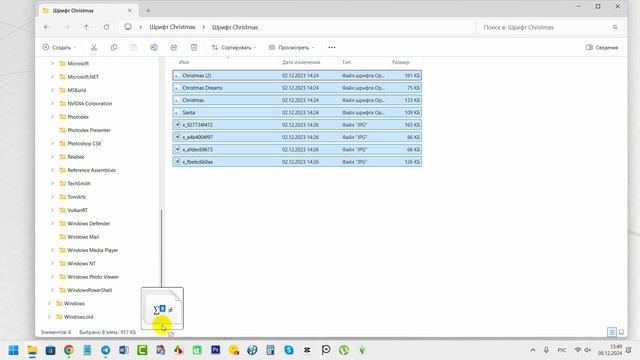Click the navigation pane scrollbar thumb
This screenshot has width=640, height=360.
point(162,248)
